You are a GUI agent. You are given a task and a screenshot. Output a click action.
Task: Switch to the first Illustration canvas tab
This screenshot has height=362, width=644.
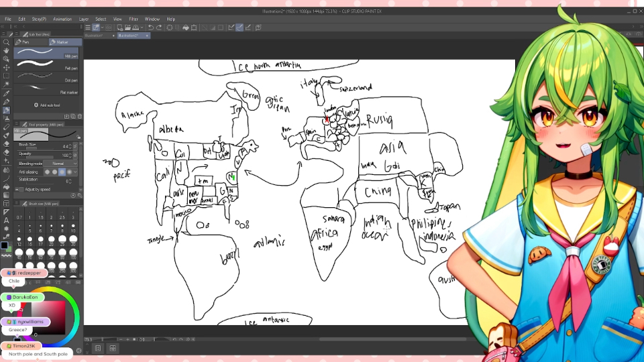pyautogui.click(x=99, y=36)
